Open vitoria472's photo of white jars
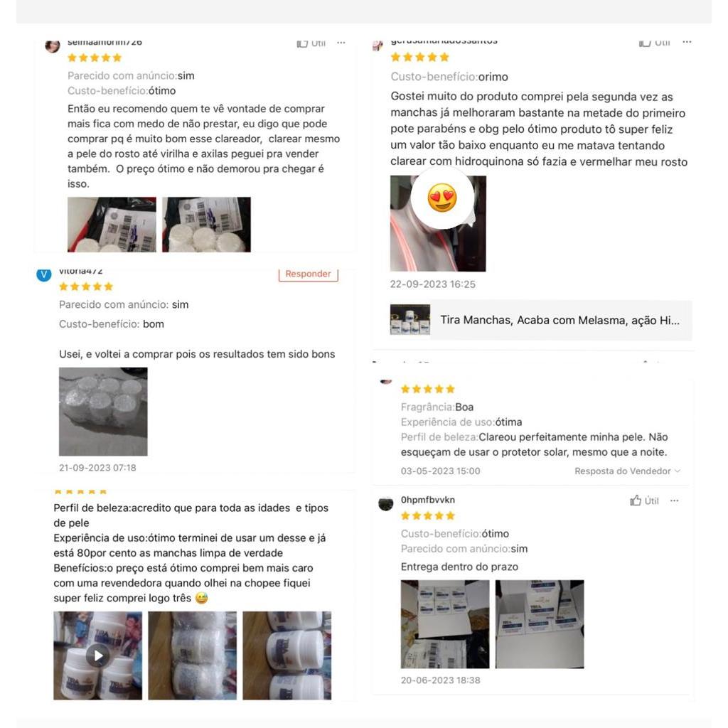 [x=103, y=412]
